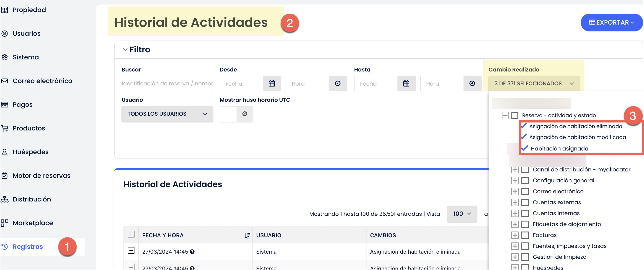Expand the Facturas tree node

coord(515,235)
